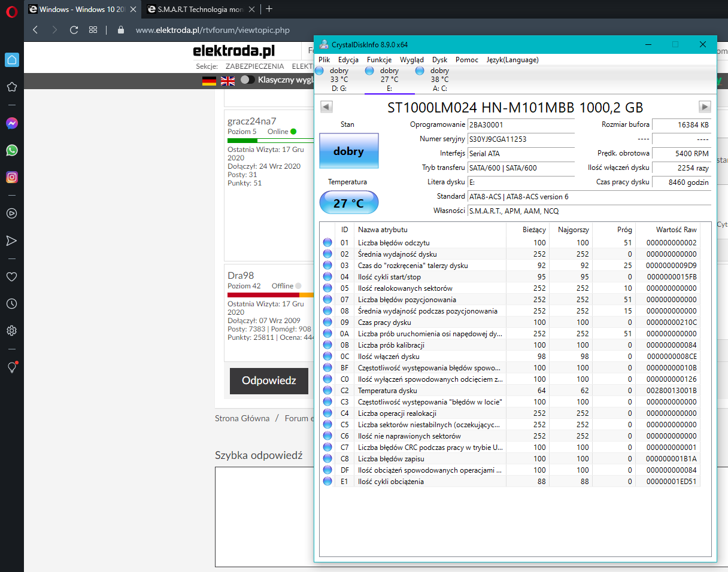Image resolution: width=728 pixels, height=572 pixels.
Task: Open the Edycja menu
Action: (x=348, y=59)
